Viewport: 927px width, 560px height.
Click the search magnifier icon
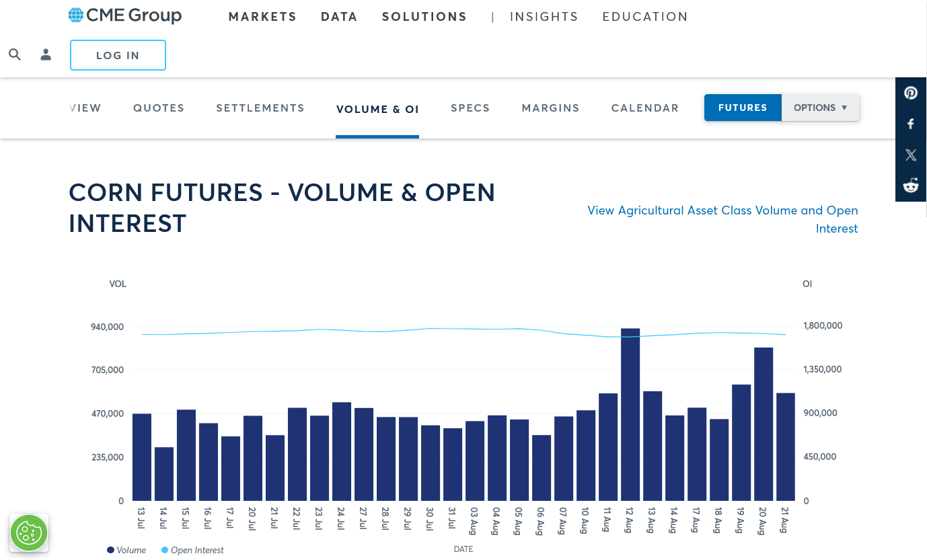15,54
